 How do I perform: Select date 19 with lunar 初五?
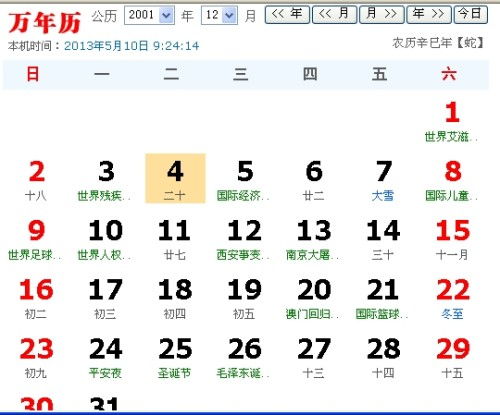click(244, 298)
